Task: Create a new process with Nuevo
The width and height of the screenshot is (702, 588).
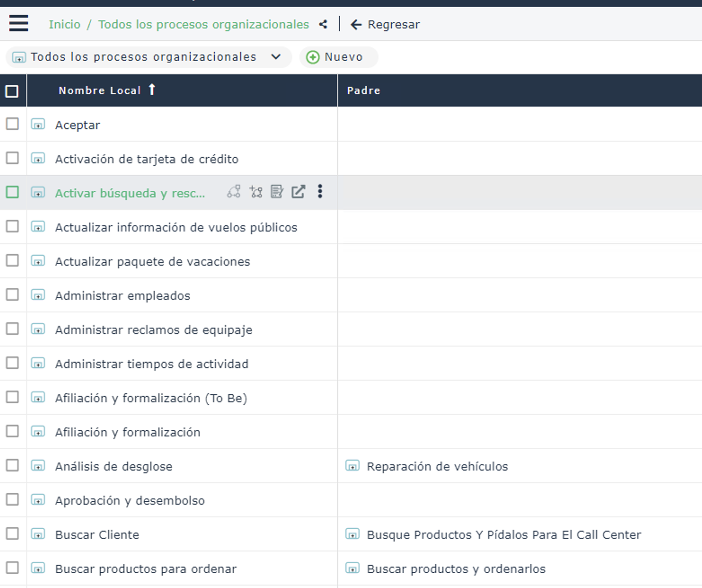Action: tap(338, 57)
